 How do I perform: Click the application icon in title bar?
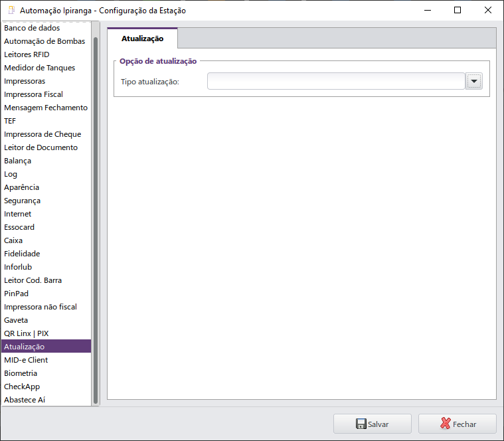tap(11, 10)
